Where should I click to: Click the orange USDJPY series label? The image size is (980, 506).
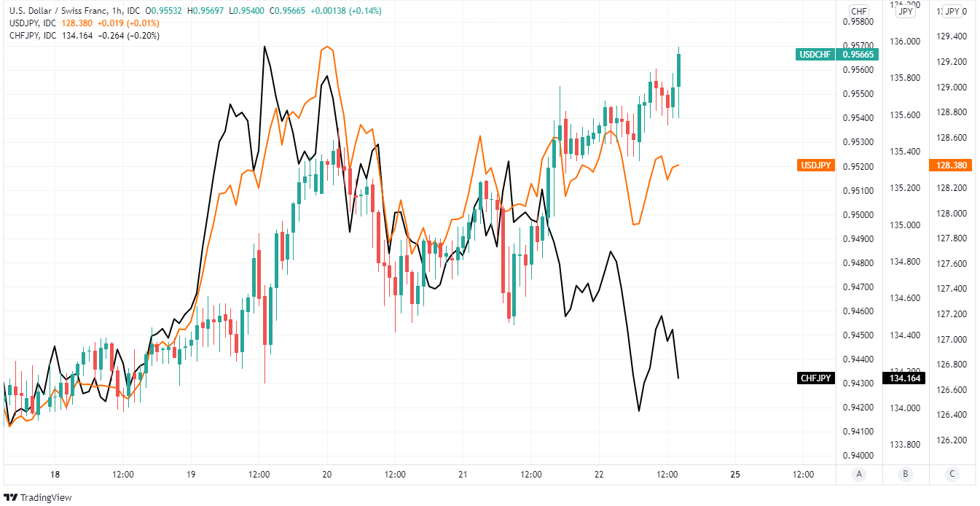(815, 166)
